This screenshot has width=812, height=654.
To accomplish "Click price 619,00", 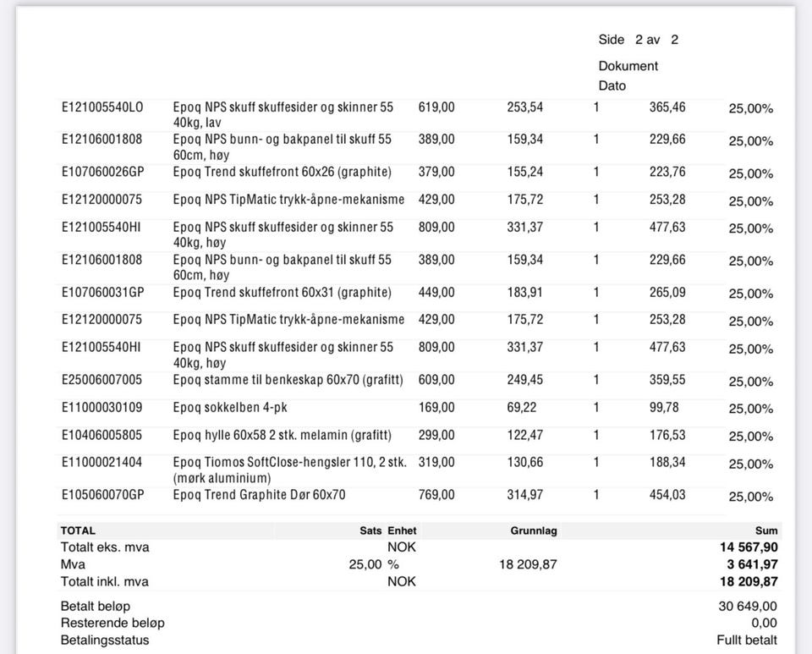I will coord(436,107).
